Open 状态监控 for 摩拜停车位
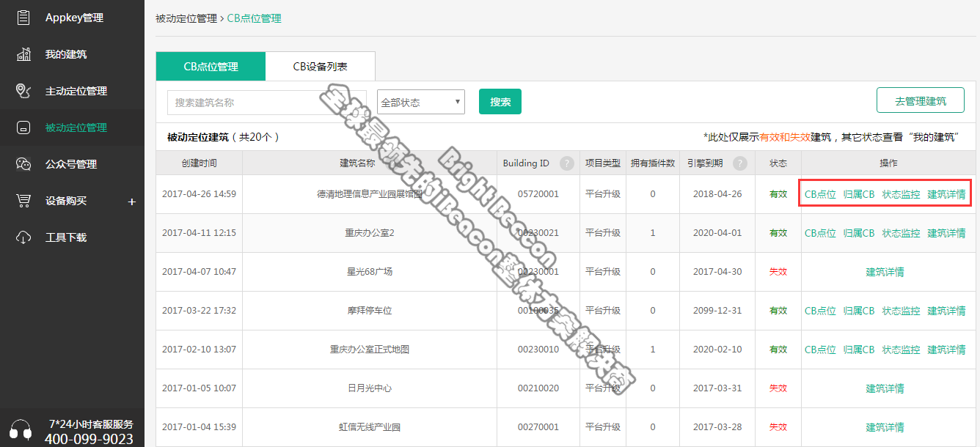Viewport: 980px width, 447px height. (x=901, y=311)
